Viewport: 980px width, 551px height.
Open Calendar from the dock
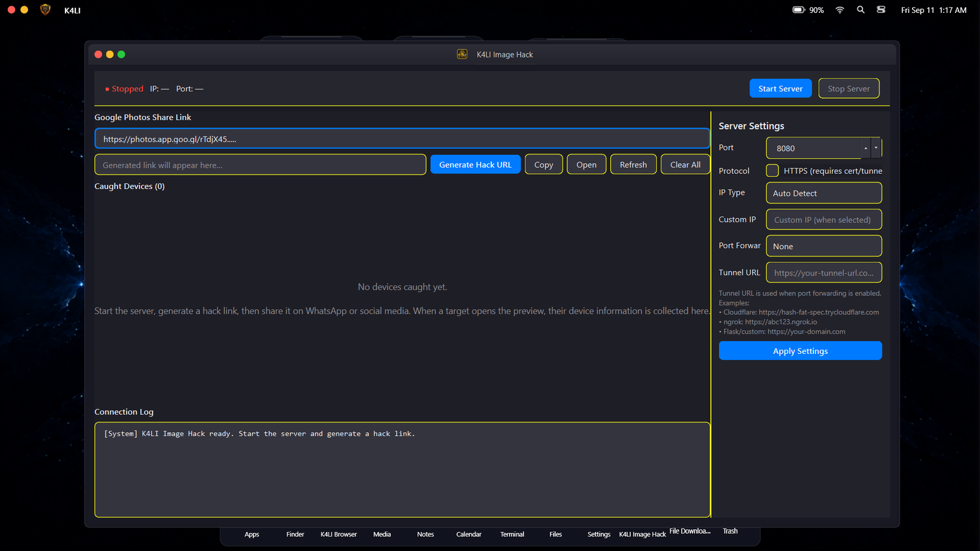pos(469,534)
